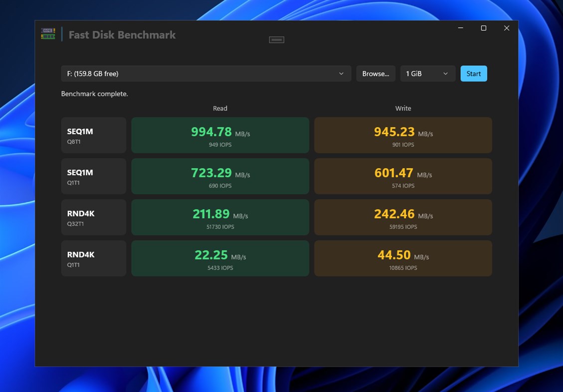Minimize the Fast Disk Benchmark window
Viewport: 563px width, 392px height.
click(461, 28)
